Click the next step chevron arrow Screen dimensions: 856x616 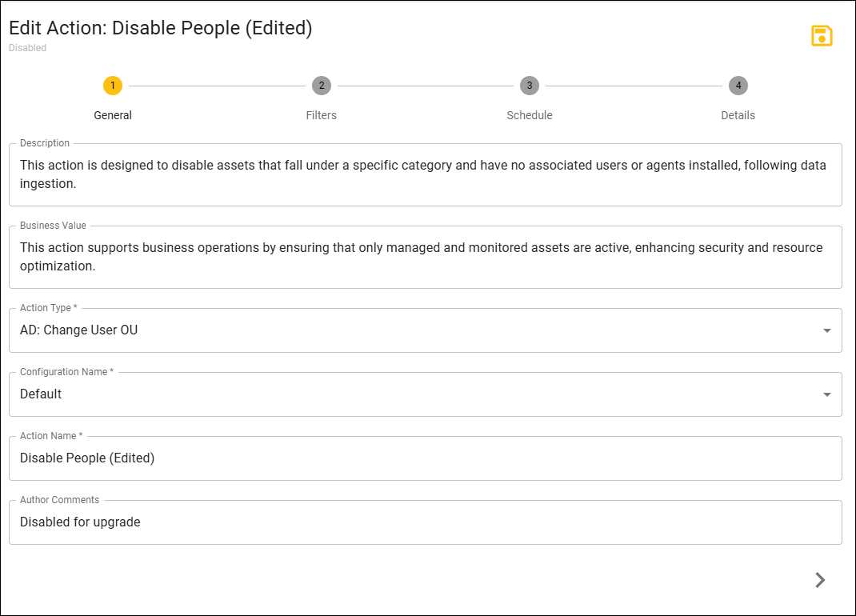(x=819, y=579)
